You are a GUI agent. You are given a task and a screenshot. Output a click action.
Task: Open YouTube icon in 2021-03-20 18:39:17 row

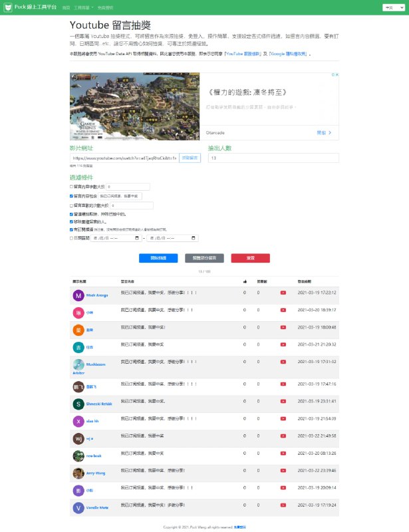click(x=283, y=310)
